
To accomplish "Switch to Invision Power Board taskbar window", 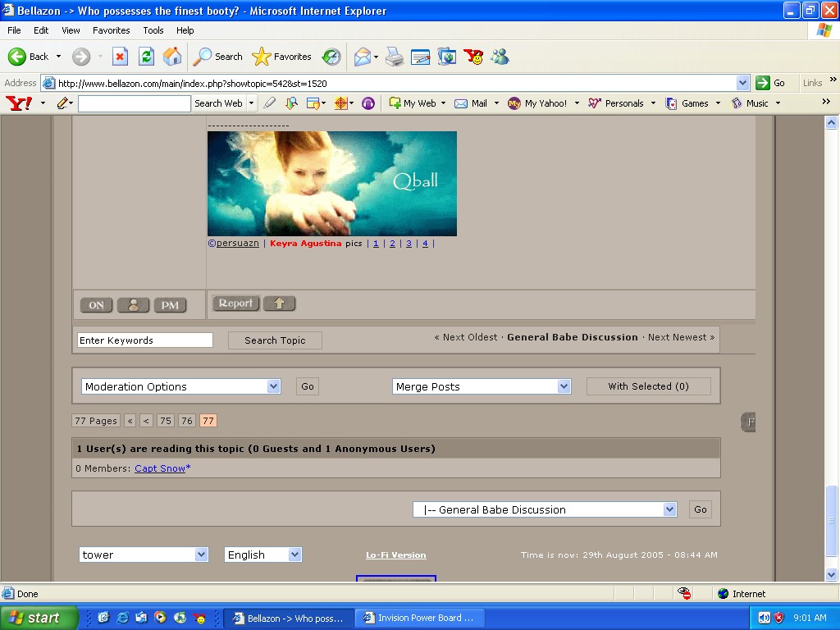I will coord(419,618).
